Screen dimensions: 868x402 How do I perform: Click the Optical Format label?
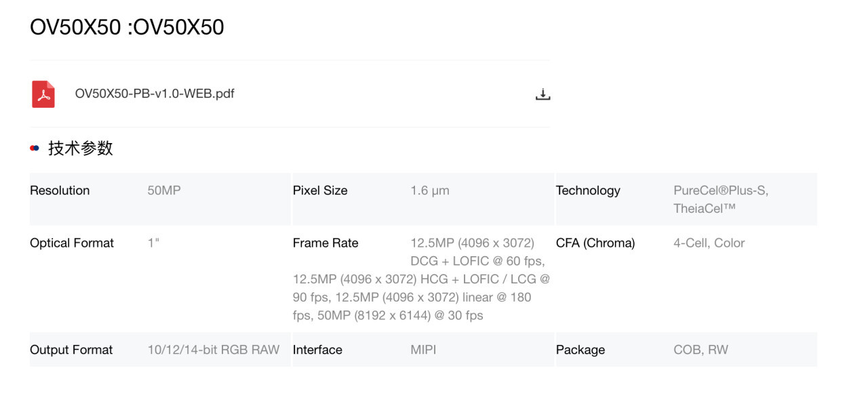coord(72,243)
